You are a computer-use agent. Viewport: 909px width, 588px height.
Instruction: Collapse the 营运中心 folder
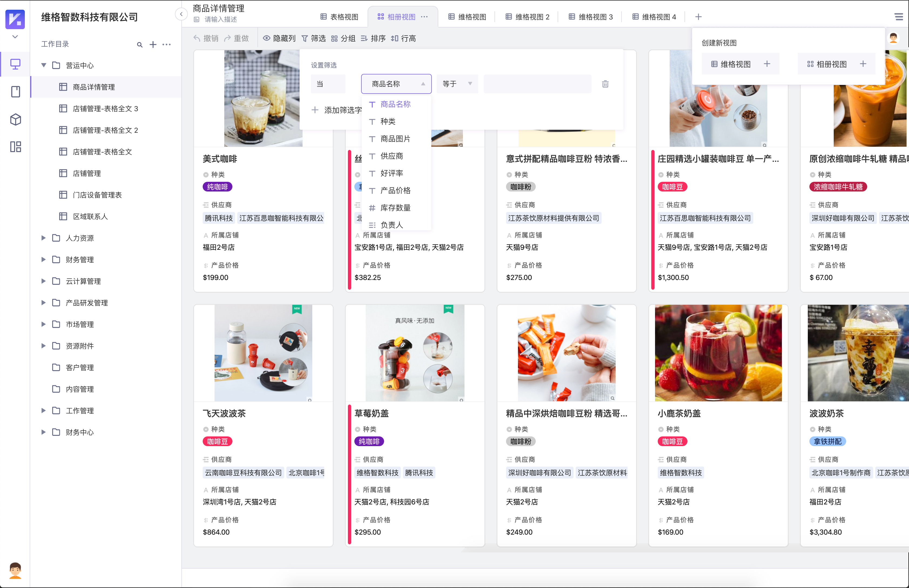[x=43, y=65]
